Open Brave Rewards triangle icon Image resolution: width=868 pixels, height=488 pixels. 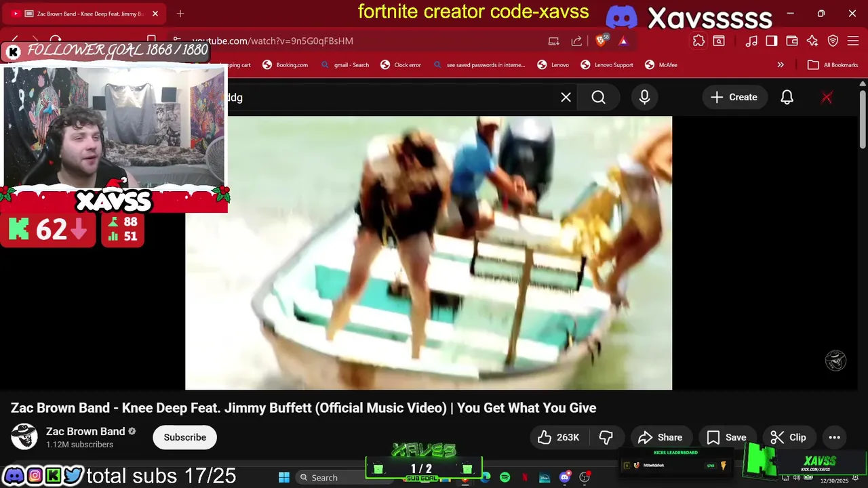coord(623,41)
